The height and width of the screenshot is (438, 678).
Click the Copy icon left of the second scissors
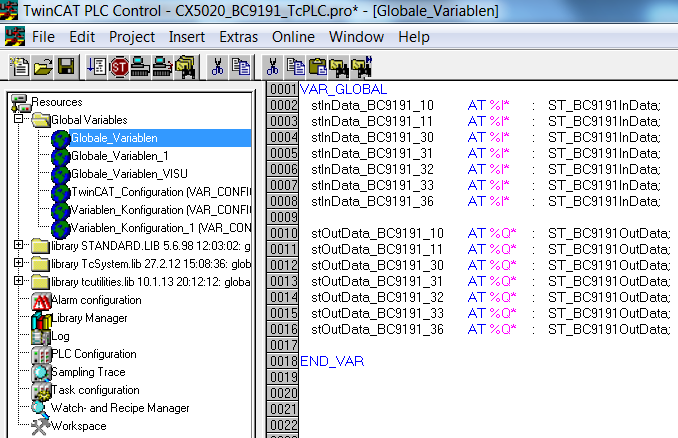(241, 67)
